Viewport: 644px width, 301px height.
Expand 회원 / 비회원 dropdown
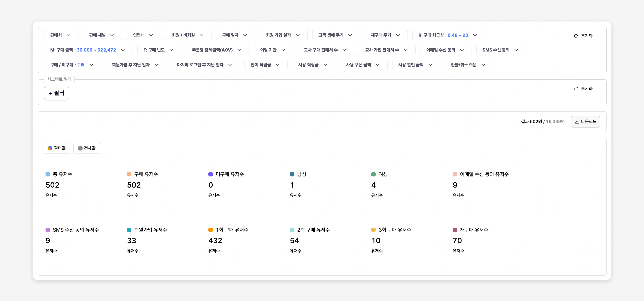pos(188,35)
